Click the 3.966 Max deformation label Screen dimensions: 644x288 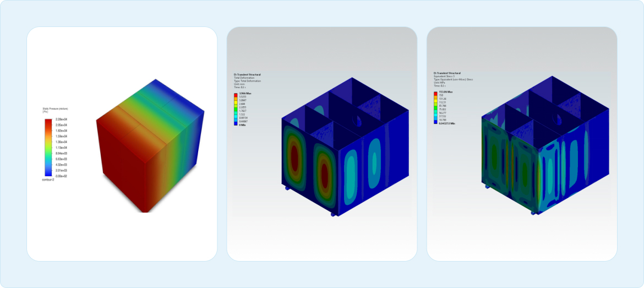[x=246, y=93]
